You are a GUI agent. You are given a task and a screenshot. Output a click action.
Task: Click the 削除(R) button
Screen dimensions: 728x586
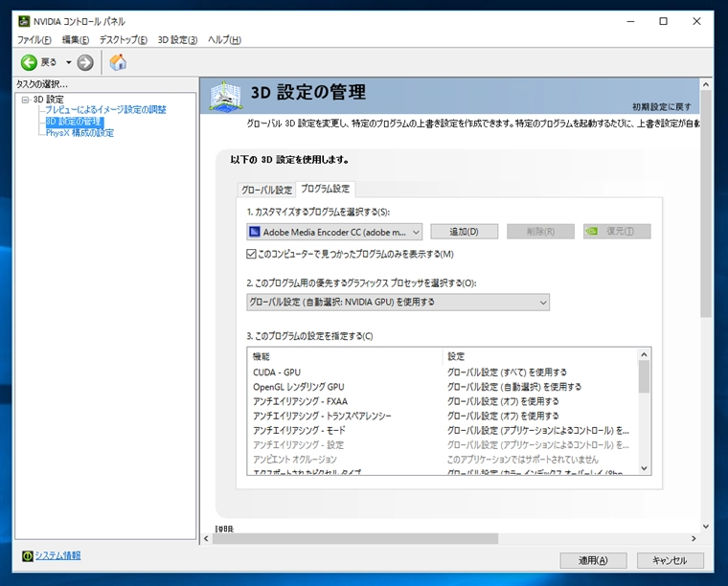pyautogui.click(x=540, y=232)
